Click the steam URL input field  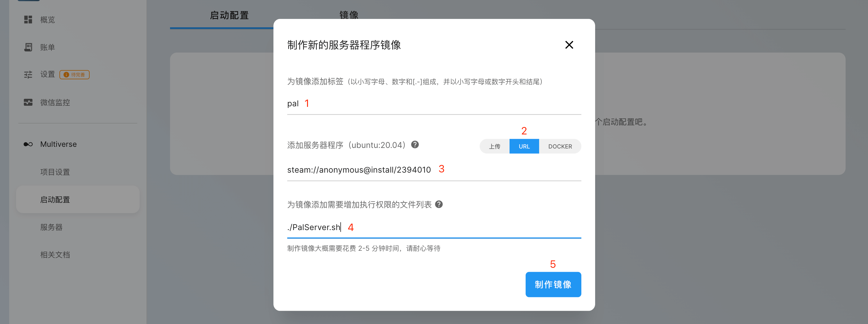coord(434,169)
